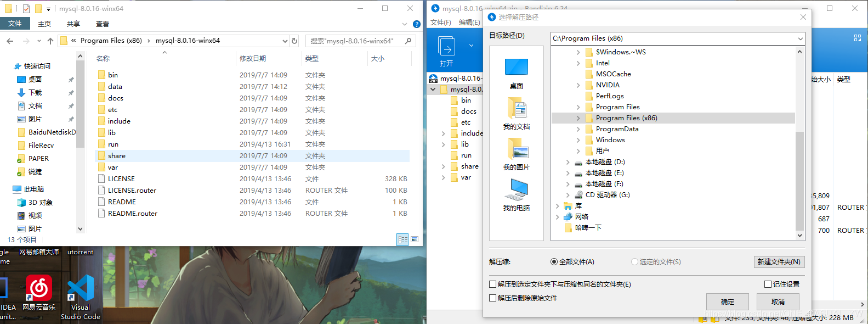
Task: Open Explorer 查看 ribbon tab
Action: tap(103, 24)
